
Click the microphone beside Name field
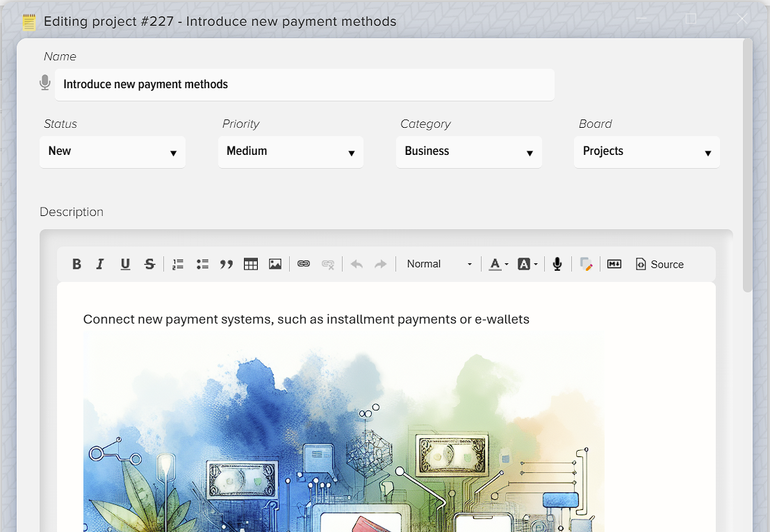pos(44,83)
